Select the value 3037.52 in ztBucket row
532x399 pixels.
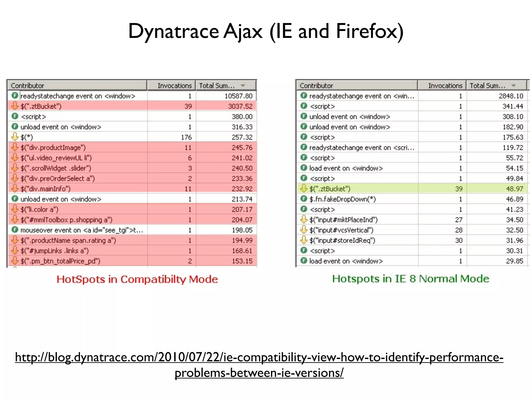click(x=240, y=106)
